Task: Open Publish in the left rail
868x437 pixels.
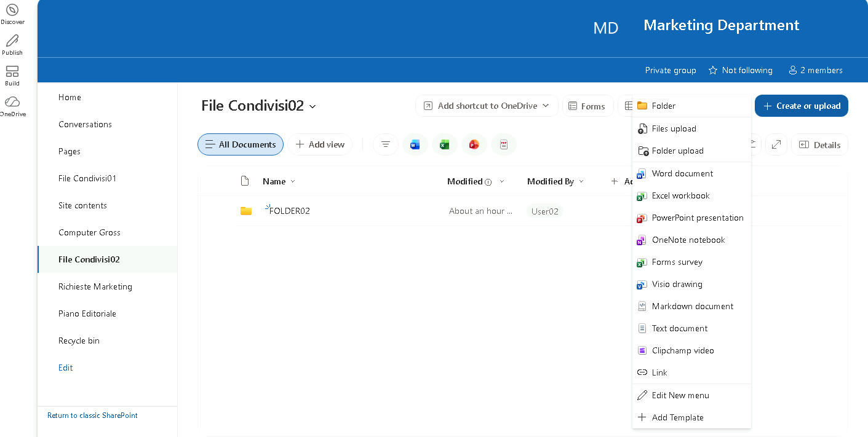Action: click(12, 45)
